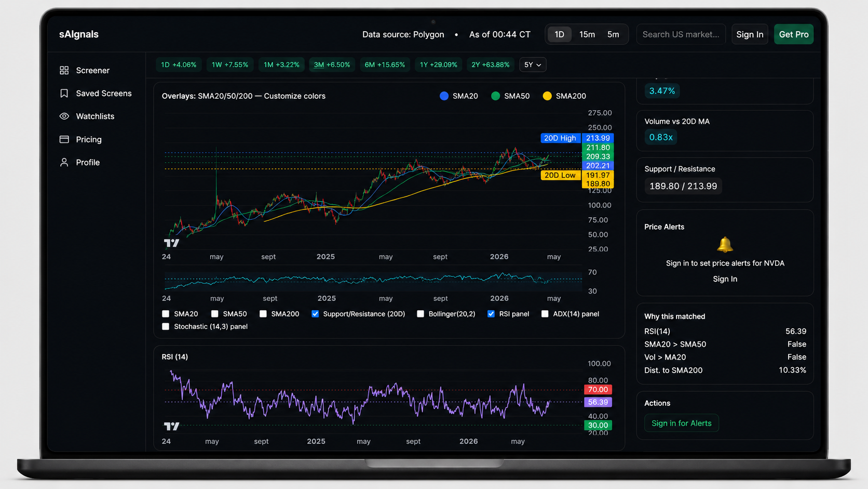Select the 6M +15.65% range chip
868x489 pixels.
pos(385,65)
